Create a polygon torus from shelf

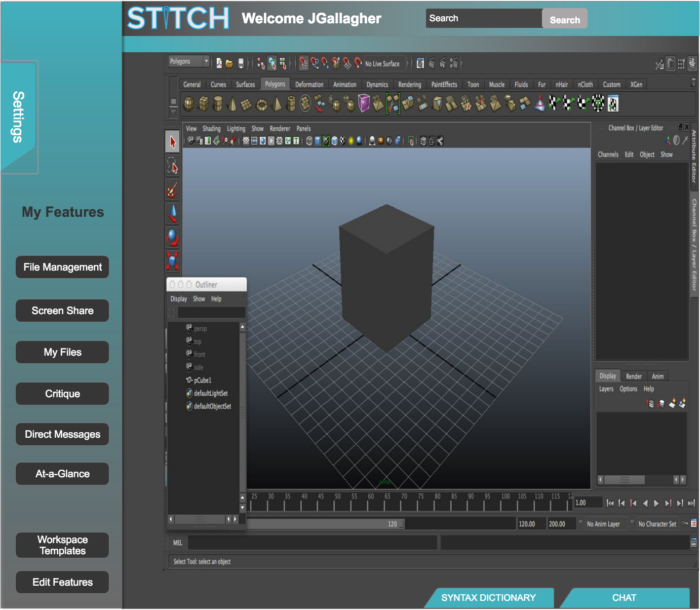(261, 104)
